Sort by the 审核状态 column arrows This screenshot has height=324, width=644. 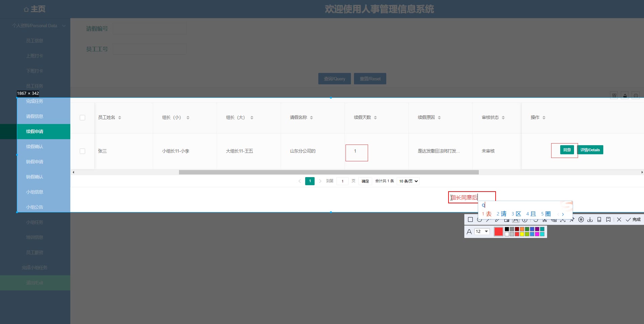point(503,118)
